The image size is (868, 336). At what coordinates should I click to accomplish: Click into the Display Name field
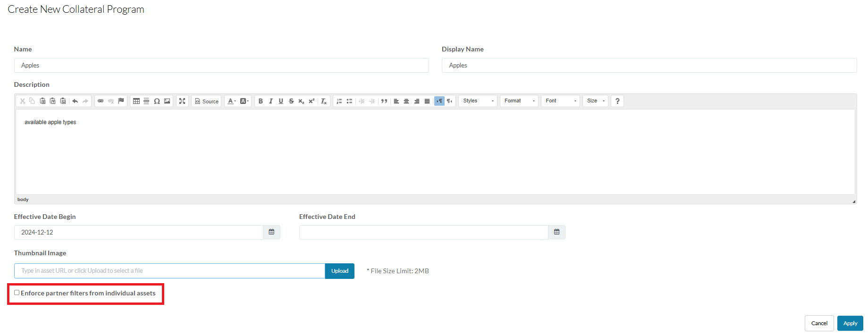pyautogui.click(x=649, y=65)
